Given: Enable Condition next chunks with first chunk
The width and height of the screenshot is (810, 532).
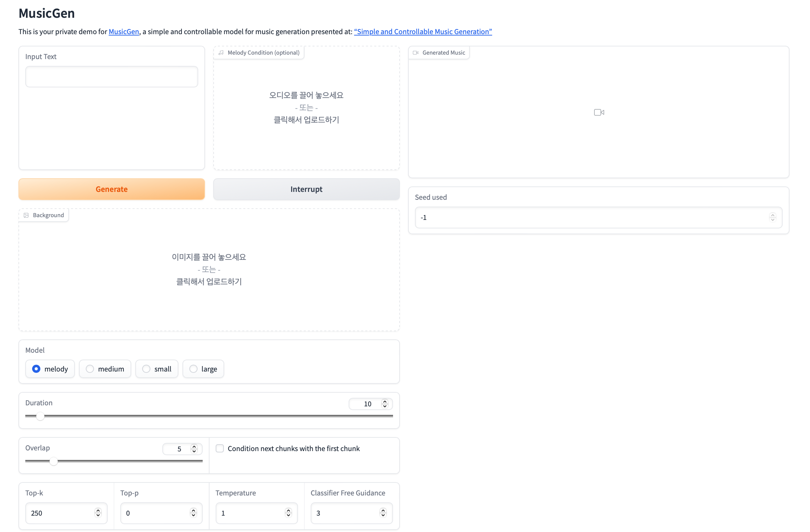Looking at the screenshot, I should coord(220,448).
